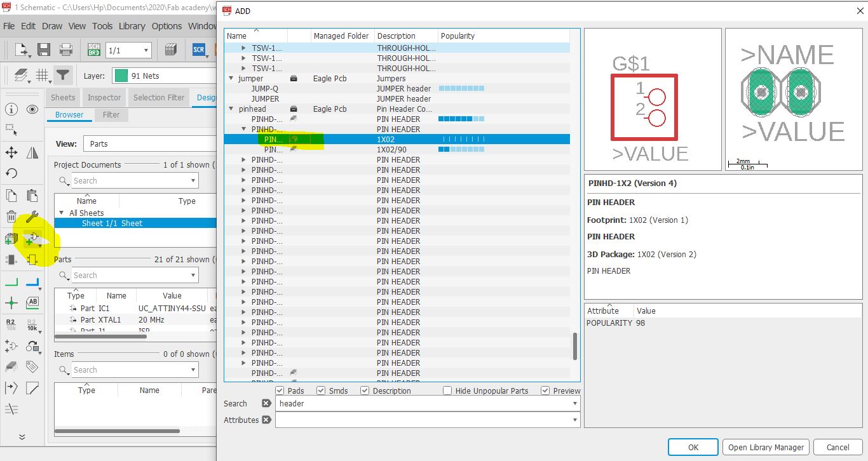Open the Attributes field dropdown arrow
868x461 pixels.
pos(574,420)
